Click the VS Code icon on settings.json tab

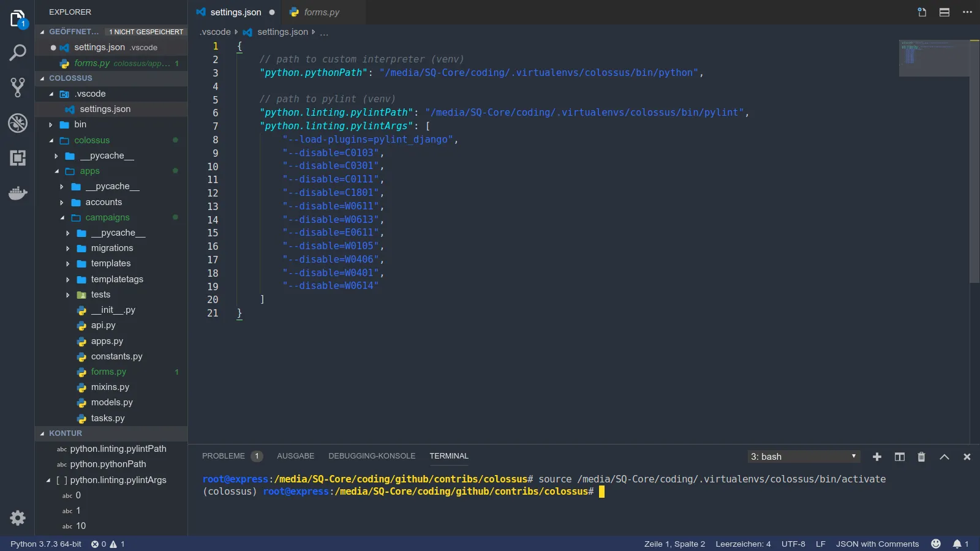tap(201, 12)
